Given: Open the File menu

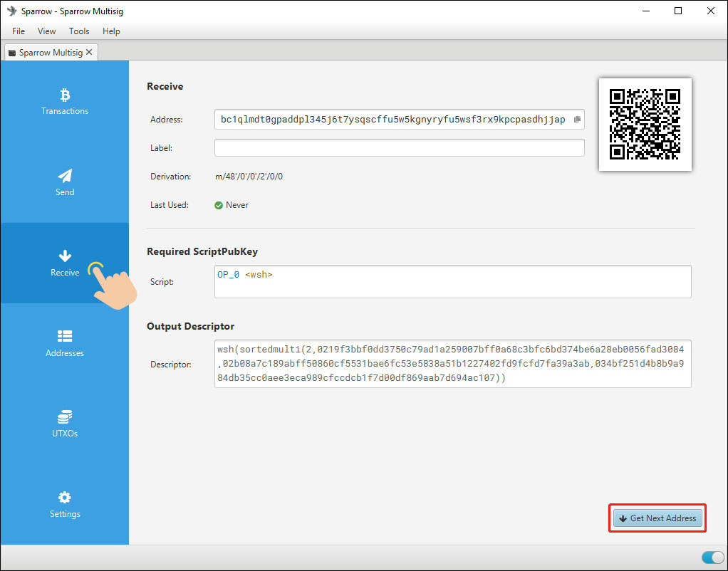Looking at the screenshot, I should point(19,31).
